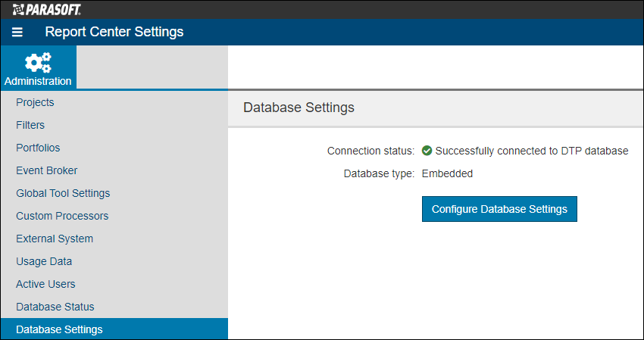Click the green connection success checkmark

[x=427, y=151]
